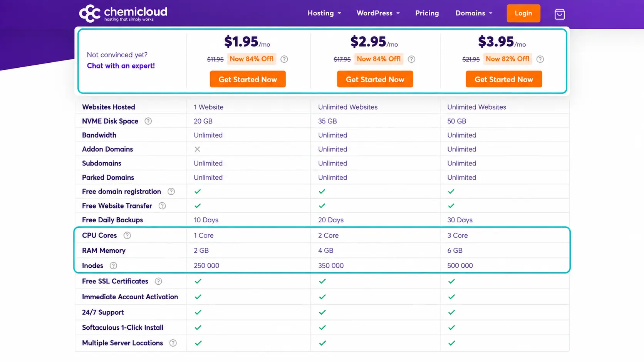Viewport: 644px width, 362px height.
Task: Click help icon next to $2.95 discount
Action: pos(411,59)
